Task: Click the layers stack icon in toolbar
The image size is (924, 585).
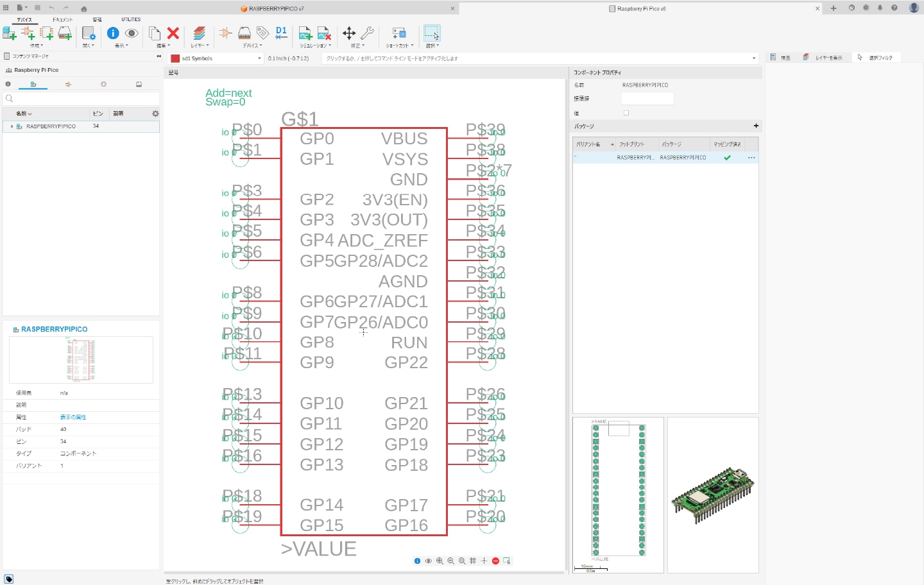Action: click(x=199, y=33)
